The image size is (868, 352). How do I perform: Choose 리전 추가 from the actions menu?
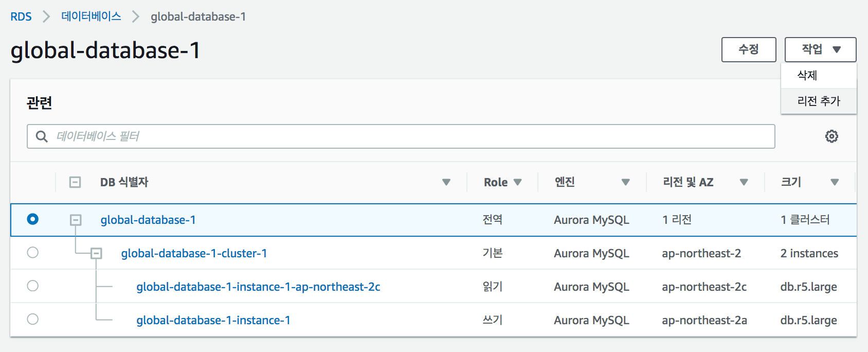(x=819, y=101)
